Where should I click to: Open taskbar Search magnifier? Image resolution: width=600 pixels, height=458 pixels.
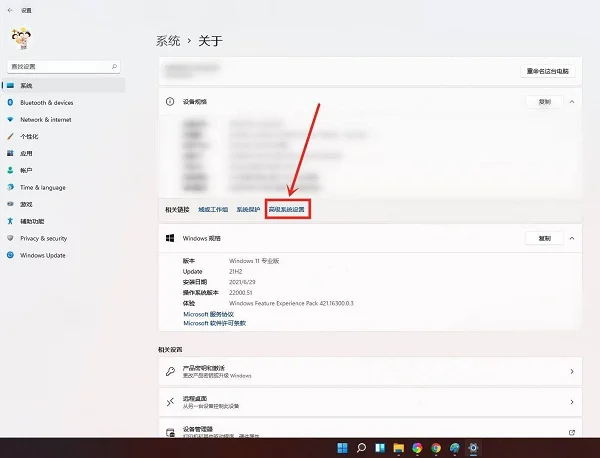coord(361,448)
